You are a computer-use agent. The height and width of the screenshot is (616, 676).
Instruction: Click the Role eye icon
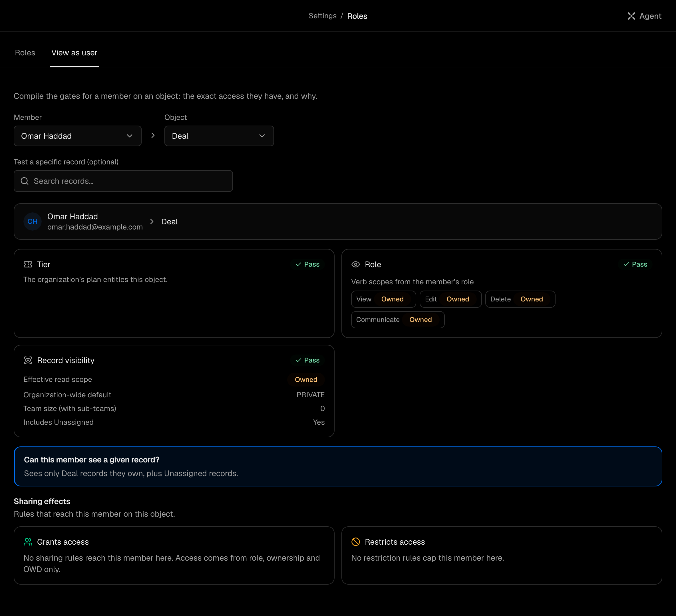(x=355, y=264)
